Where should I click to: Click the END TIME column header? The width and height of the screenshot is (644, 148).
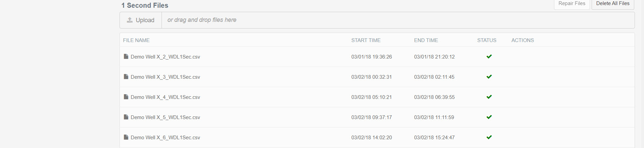pos(426,40)
